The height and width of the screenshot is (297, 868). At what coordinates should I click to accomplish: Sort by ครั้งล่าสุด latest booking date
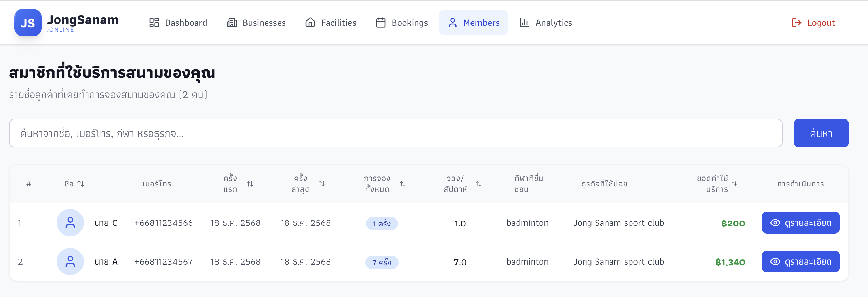321,184
